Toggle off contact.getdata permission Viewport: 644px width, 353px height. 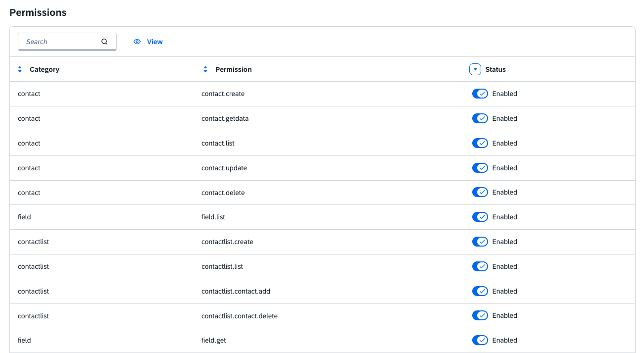pyautogui.click(x=480, y=118)
